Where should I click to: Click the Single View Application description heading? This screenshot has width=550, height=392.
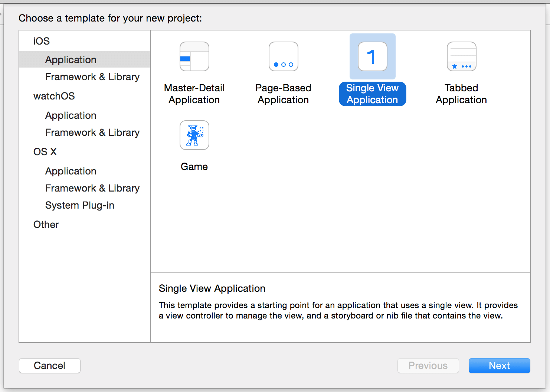click(x=212, y=288)
